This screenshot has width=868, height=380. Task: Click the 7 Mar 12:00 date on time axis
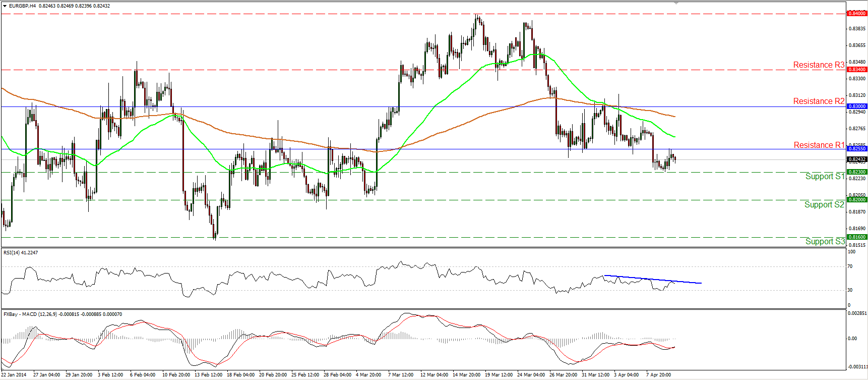(401, 375)
